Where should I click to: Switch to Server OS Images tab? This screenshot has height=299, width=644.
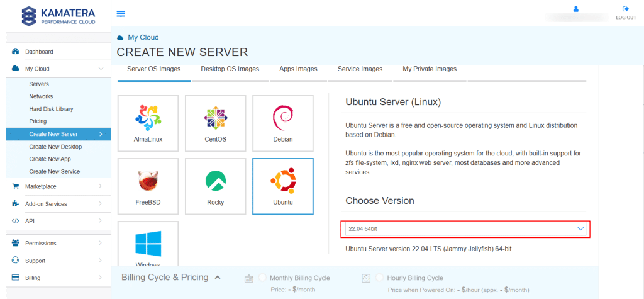pyautogui.click(x=154, y=69)
